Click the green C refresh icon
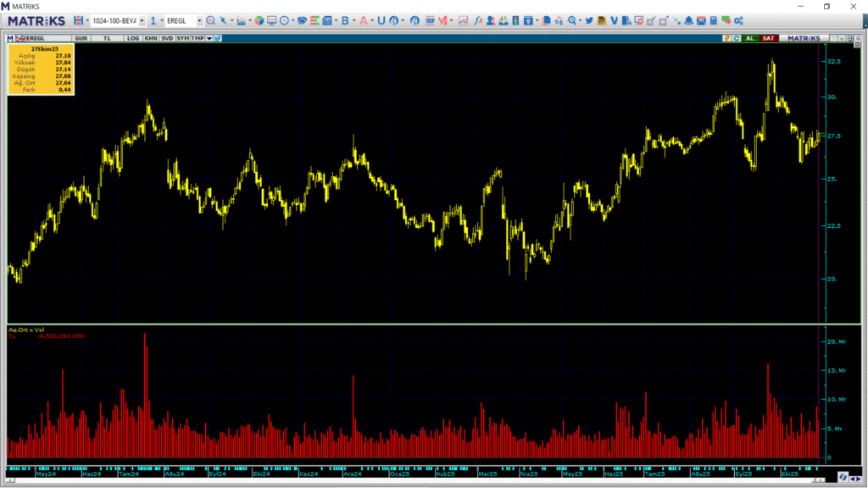 click(737, 38)
